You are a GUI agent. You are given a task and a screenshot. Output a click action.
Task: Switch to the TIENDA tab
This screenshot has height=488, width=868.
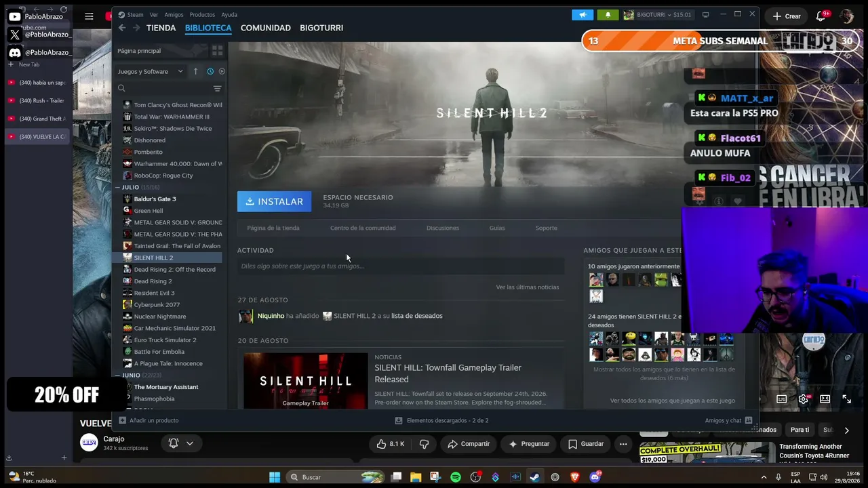(x=161, y=28)
